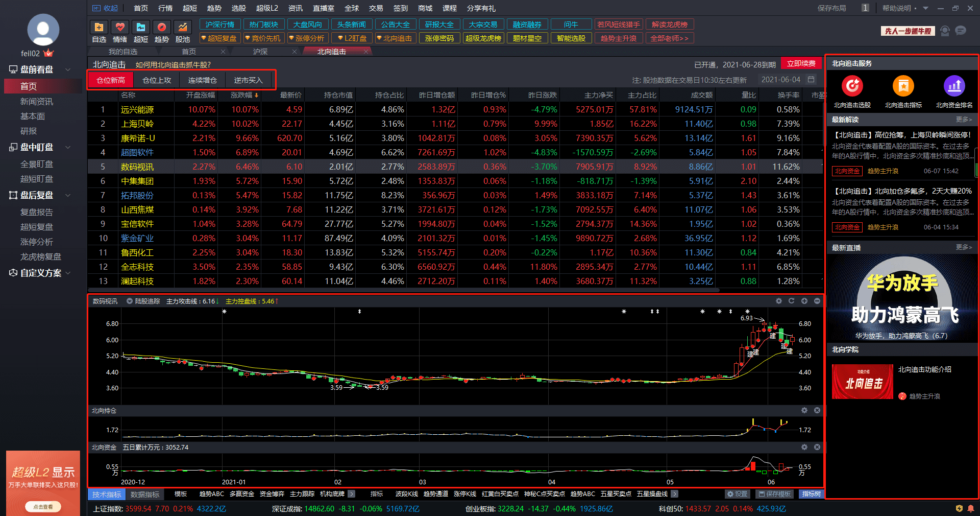Expand more indicators arrow after 机构底牌
Screen dimensions: 980x516
click(351, 494)
